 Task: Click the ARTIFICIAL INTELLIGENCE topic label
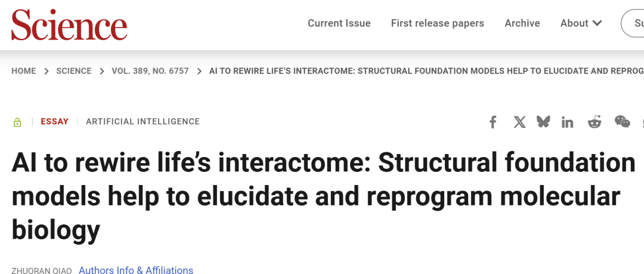coord(143,121)
